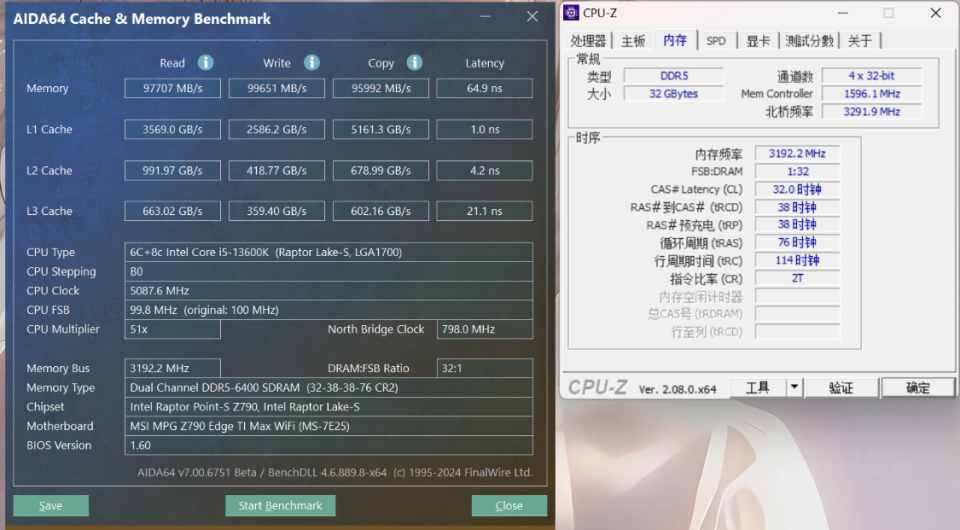Click the Read info icon

click(x=206, y=62)
